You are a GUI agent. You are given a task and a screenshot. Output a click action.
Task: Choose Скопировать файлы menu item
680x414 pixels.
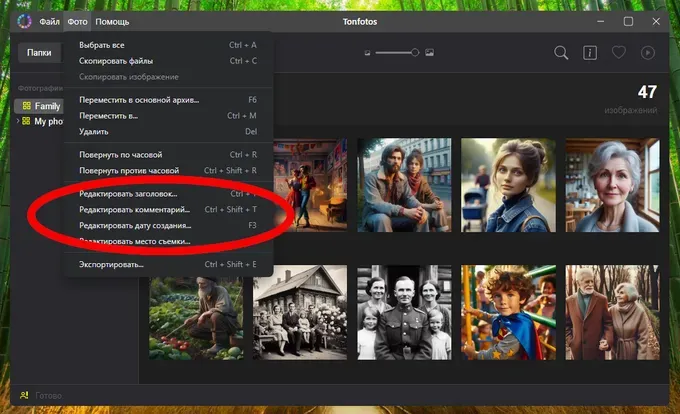tap(168, 61)
